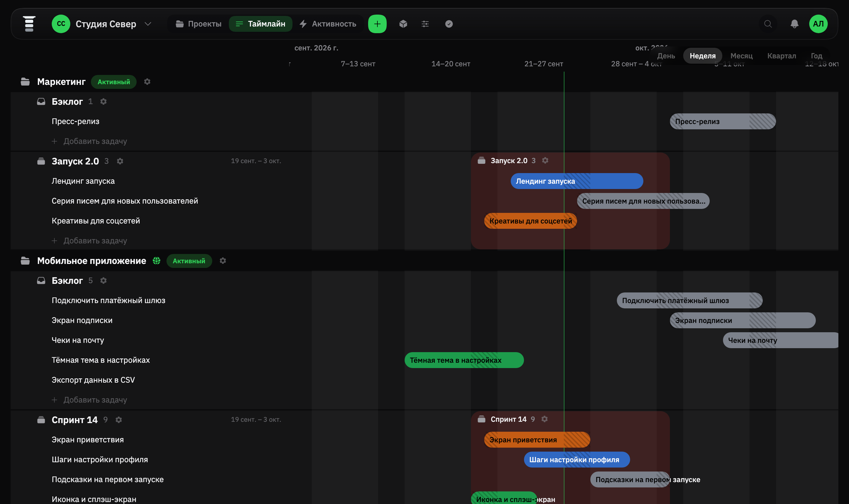
Task: Switch timeline scale to Квартал
Action: point(782,56)
